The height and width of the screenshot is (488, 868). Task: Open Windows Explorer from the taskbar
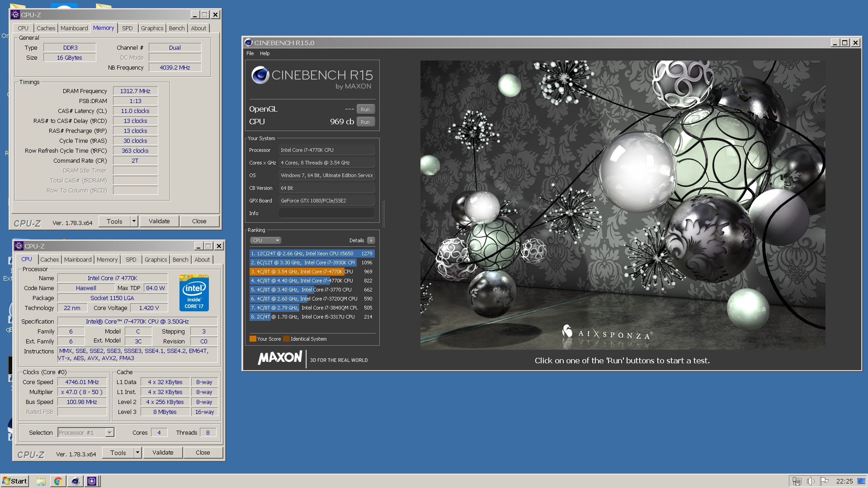point(41,481)
